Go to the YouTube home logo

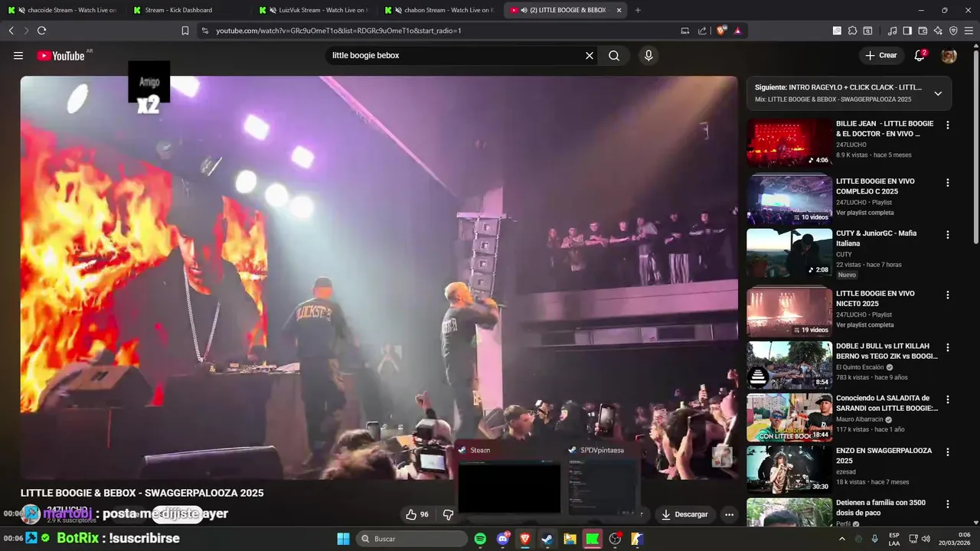pyautogui.click(x=60, y=56)
